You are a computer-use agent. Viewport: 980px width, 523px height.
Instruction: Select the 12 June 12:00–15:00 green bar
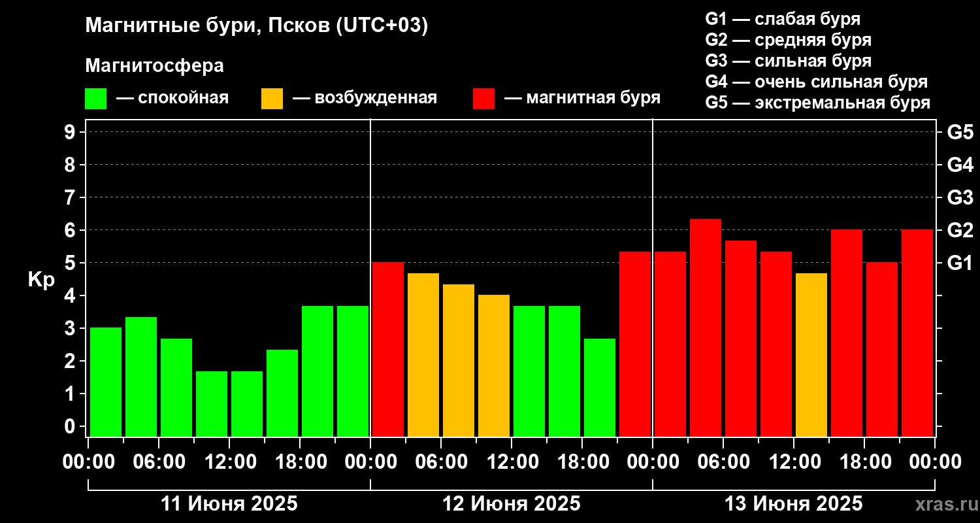[x=529, y=371]
